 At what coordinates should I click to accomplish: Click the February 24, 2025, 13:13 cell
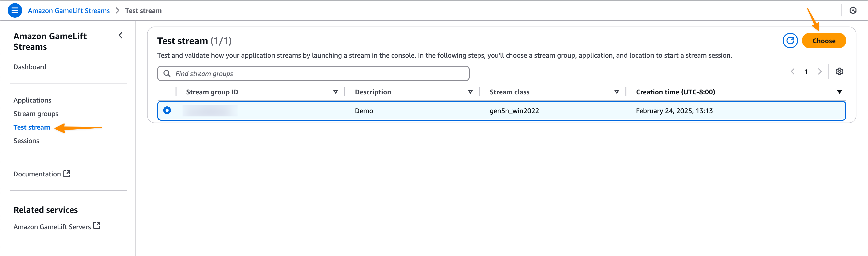pyautogui.click(x=674, y=111)
